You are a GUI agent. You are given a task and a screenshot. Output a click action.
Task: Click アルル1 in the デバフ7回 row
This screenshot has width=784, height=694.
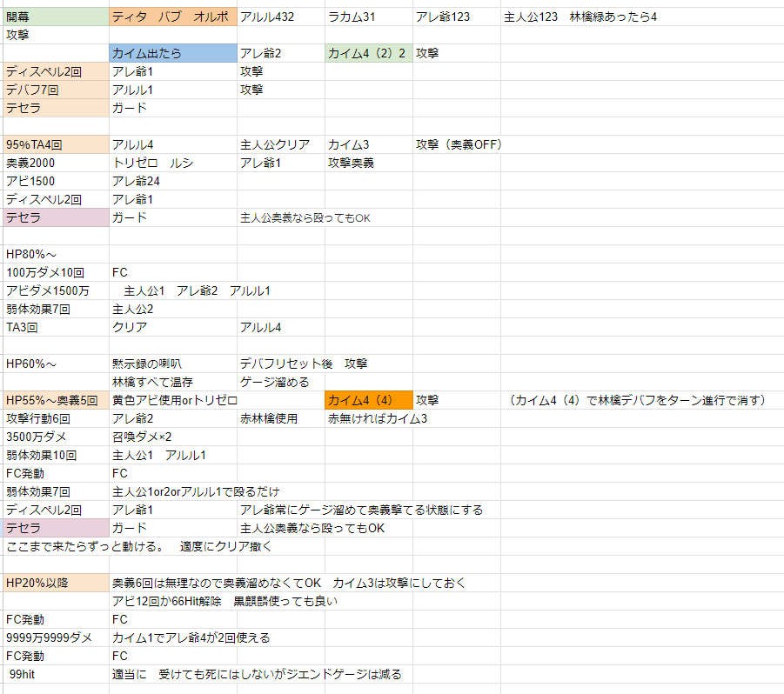(x=173, y=90)
